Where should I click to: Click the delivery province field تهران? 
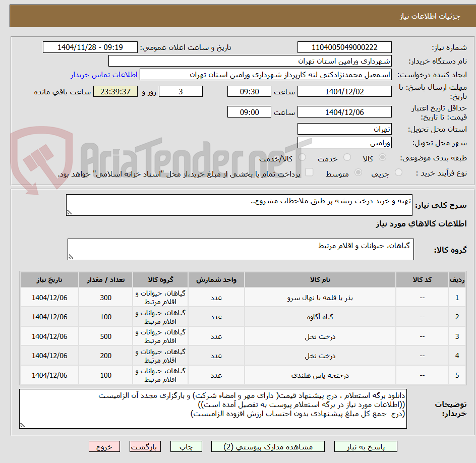pyautogui.click(x=344, y=129)
